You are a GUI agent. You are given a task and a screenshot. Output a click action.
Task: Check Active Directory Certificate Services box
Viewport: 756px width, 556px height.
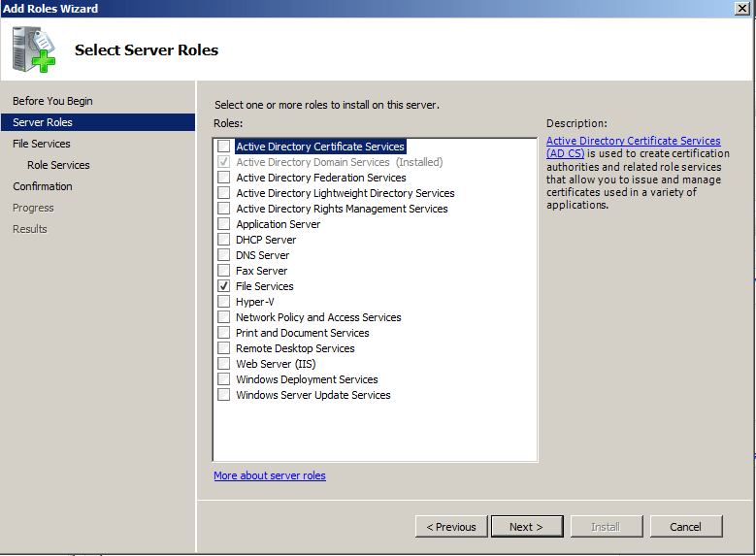(224, 147)
